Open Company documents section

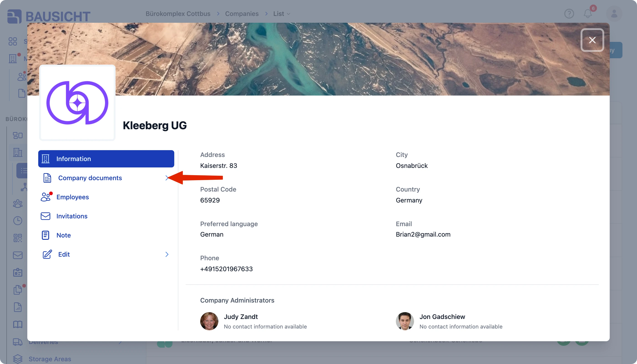[x=106, y=178]
